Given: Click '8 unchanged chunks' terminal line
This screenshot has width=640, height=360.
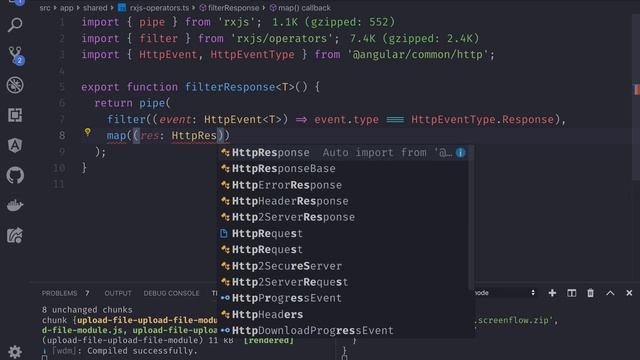Looking at the screenshot, I should coord(87,310).
